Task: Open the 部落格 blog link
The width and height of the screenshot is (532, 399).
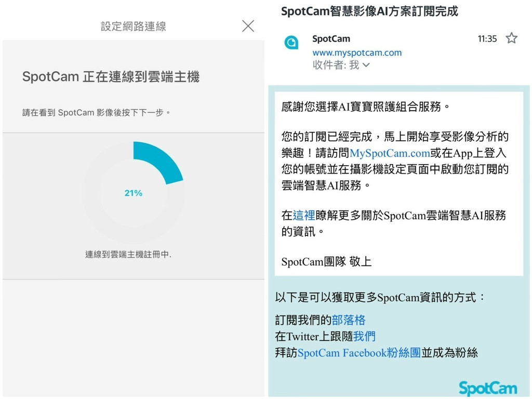Action: [x=349, y=320]
